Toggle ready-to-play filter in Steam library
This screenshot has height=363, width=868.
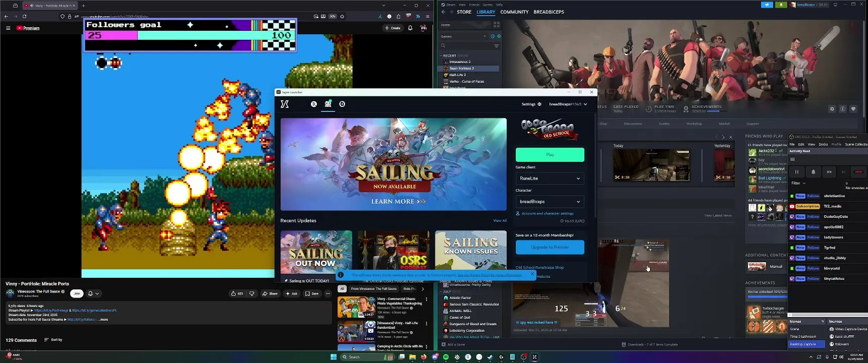click(x=499, y=36)
